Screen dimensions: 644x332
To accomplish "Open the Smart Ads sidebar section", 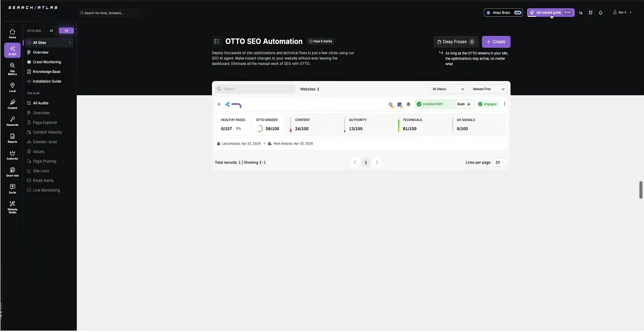I will (12, 172).
